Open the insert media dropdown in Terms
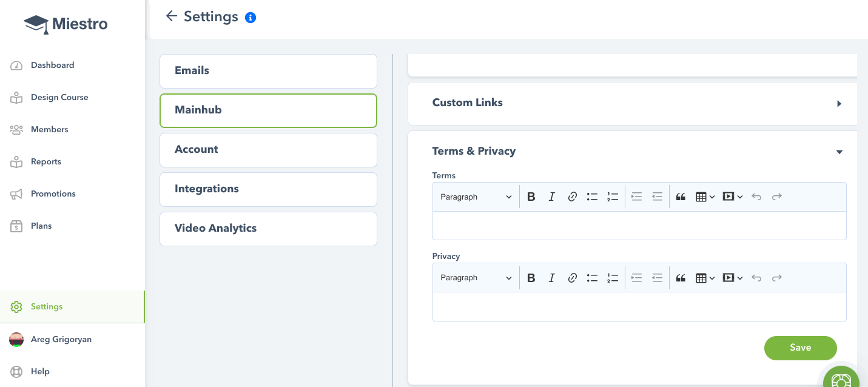Image resolution: width=868 pixels, height=387 pixels. click(x=733, y=197)
